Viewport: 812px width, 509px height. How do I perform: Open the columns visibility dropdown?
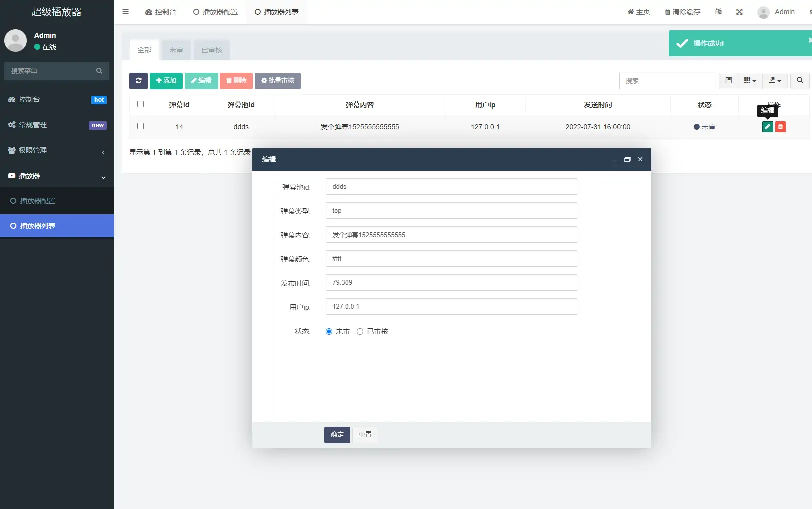coord(749,81)
